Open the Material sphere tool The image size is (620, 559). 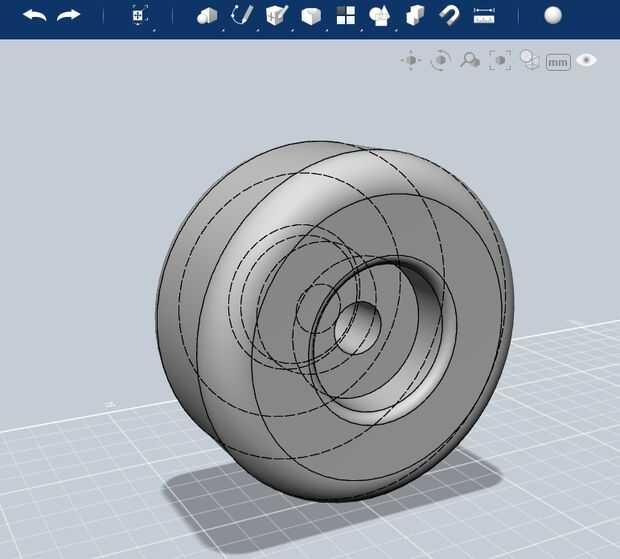click(553, 15)
